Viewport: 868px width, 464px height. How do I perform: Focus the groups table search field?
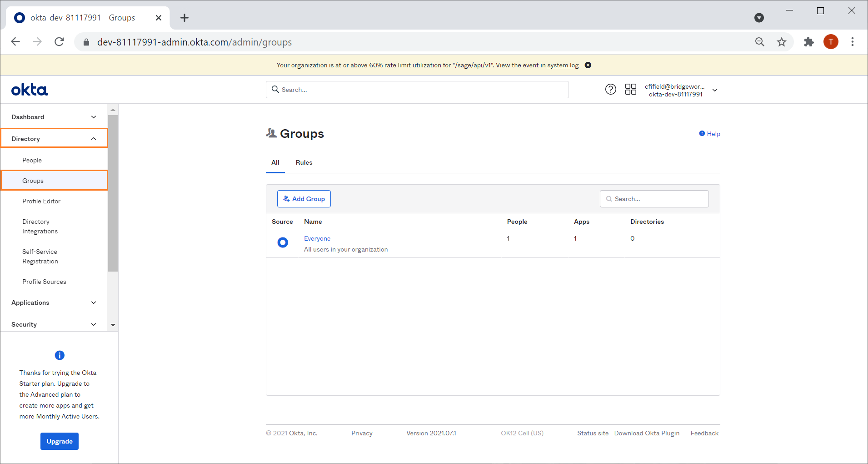[x=654, y=199]
